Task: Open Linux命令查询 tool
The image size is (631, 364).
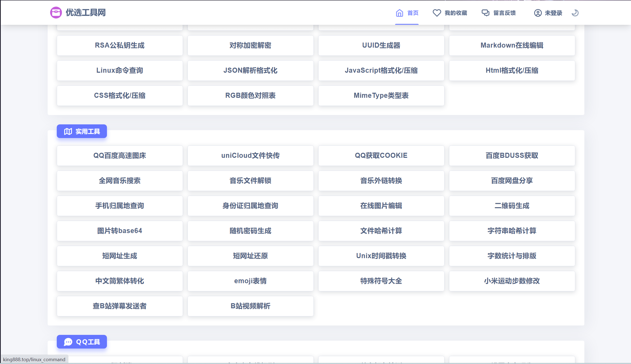Action: pyautogui.click(x=120, y=70)
